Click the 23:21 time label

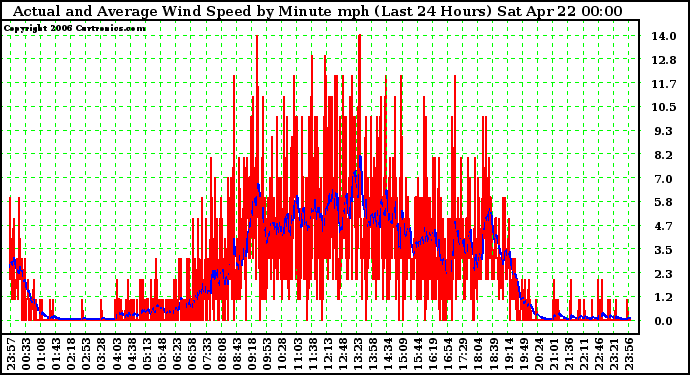614,353
